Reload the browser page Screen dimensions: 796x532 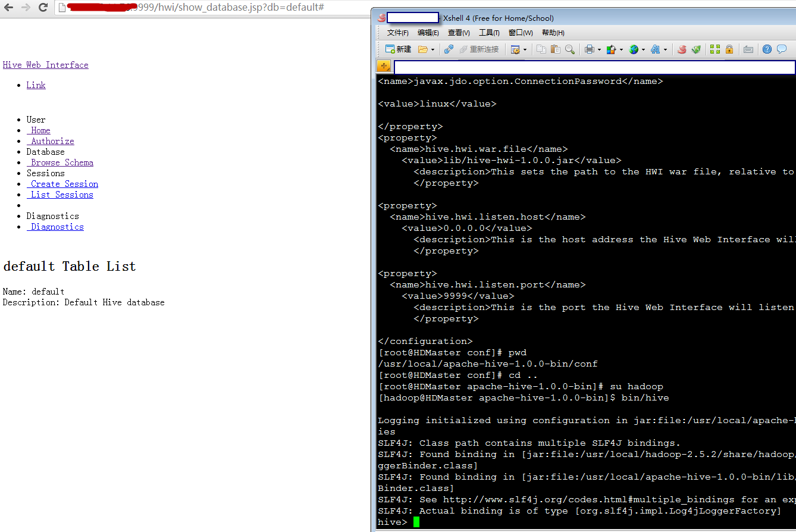43,8
